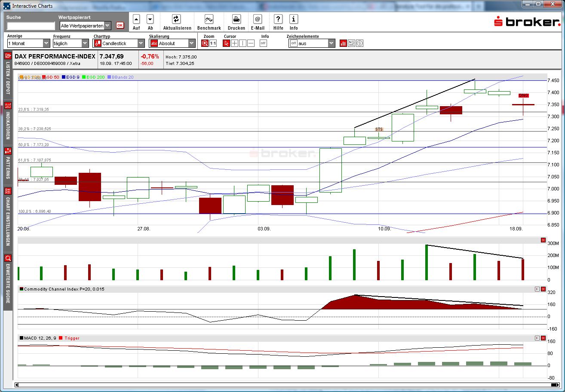Screen dimensions: 565x392
Task: Click the circled S icon
Action: point(360,43)
